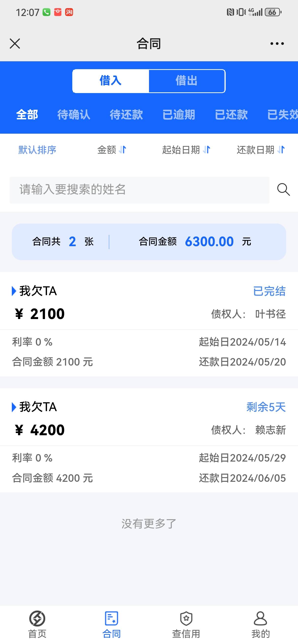Sort by 起始日期 arrows
The height and width of the screenshot is (644, 298).
tap(207, 150)
